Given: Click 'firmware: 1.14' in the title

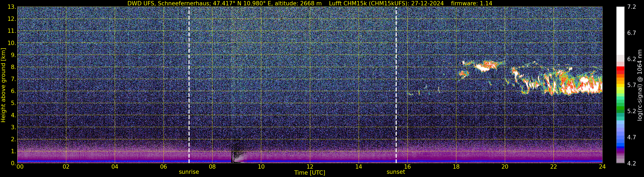Looking at the screenshot, I should coord(472,3).
